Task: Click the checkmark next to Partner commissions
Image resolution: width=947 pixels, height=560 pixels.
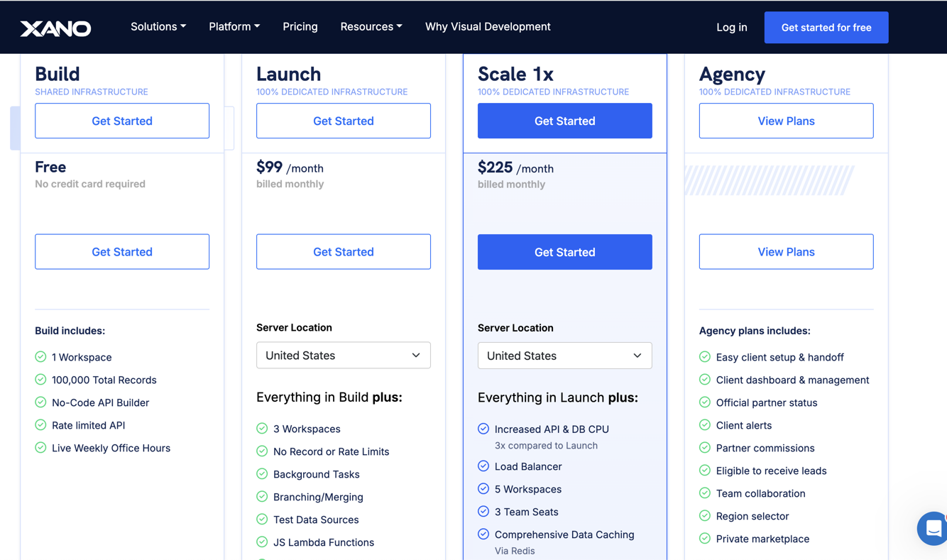Action: 705,448
